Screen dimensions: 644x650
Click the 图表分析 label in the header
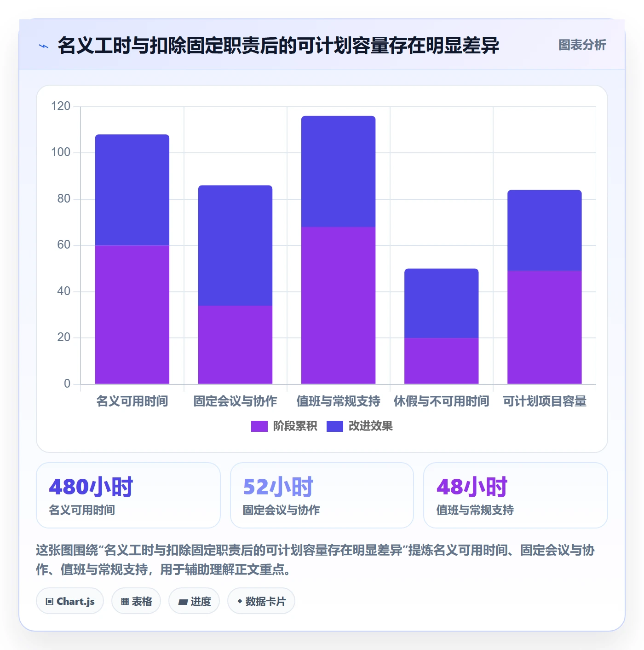pos(582,45)
